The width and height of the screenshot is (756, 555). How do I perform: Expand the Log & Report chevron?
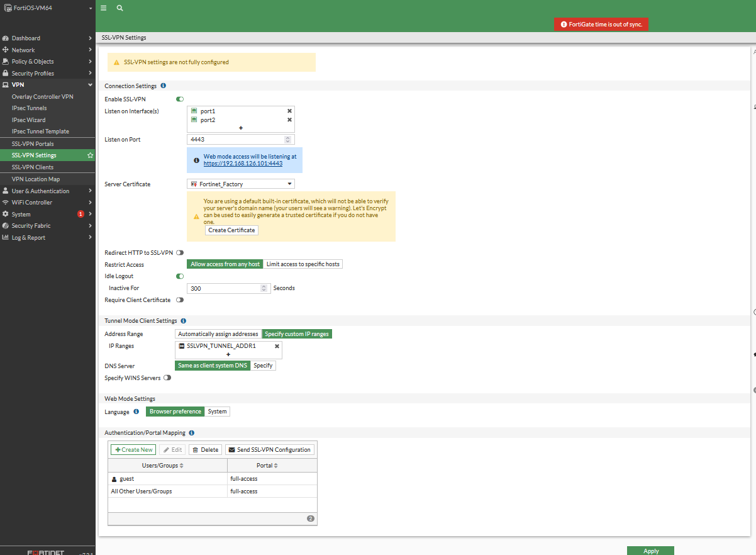point(91,238)
